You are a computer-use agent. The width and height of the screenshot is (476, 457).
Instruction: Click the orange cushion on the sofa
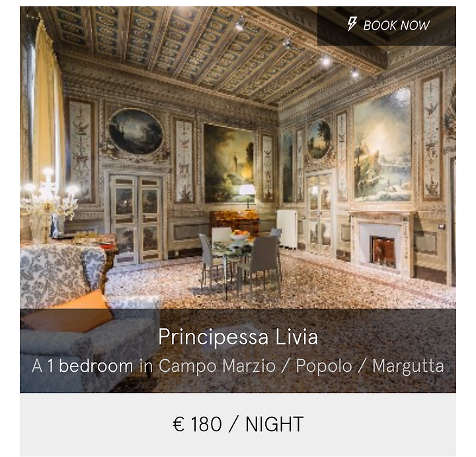tap(67, 312)
